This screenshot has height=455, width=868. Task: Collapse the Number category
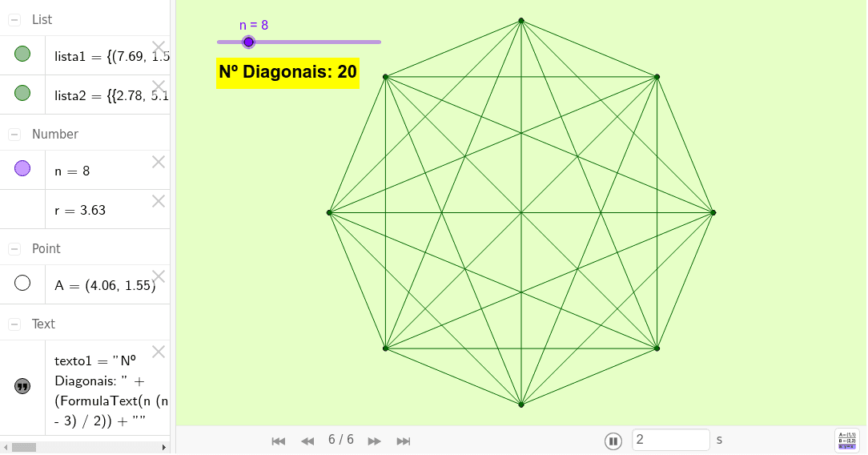(x=14, y=135)
